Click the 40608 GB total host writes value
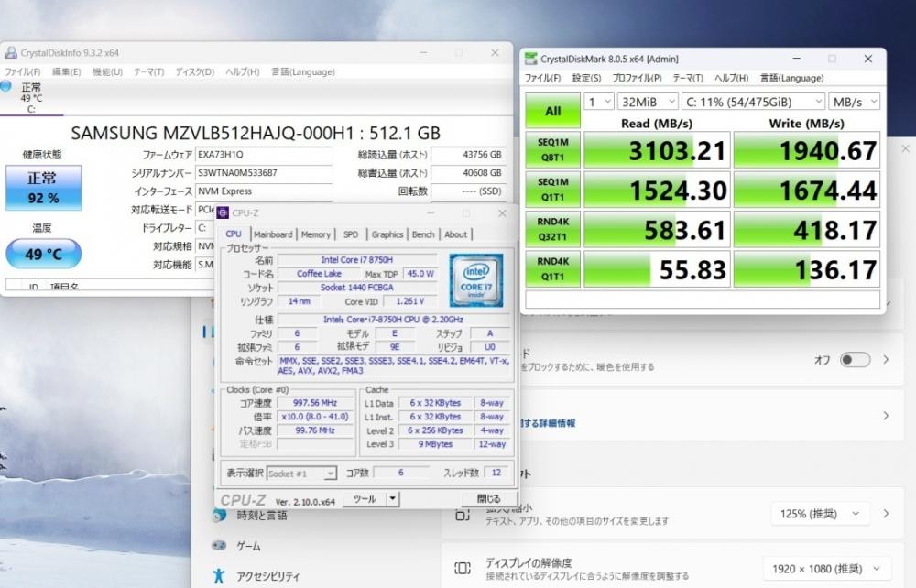 tap(468, 173)
